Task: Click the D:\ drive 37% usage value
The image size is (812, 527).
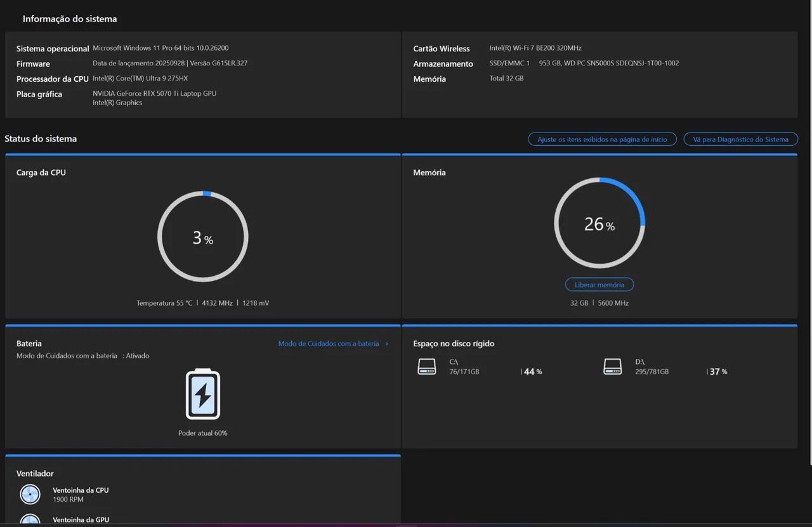Action: point(717,372)
